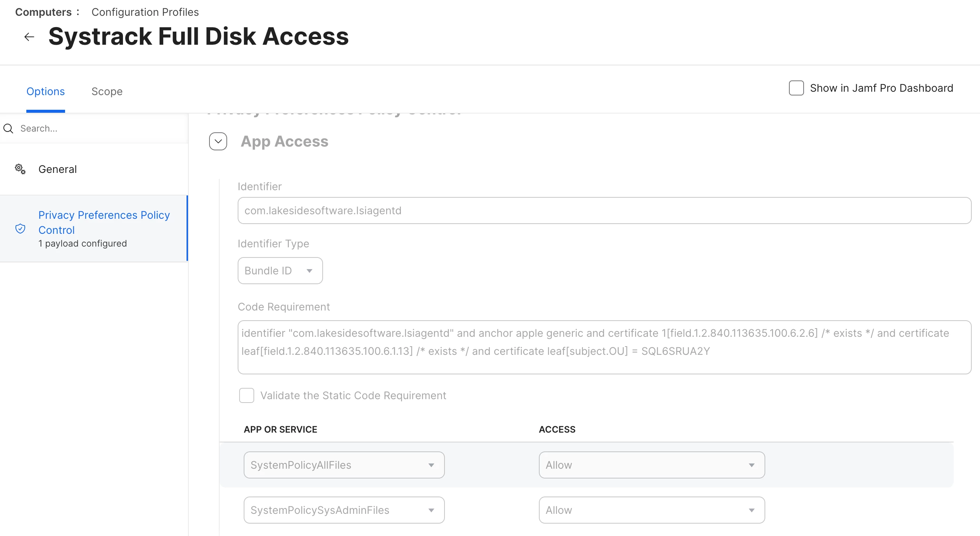Collapse the App Access section chevron

[x=218, y=141]
